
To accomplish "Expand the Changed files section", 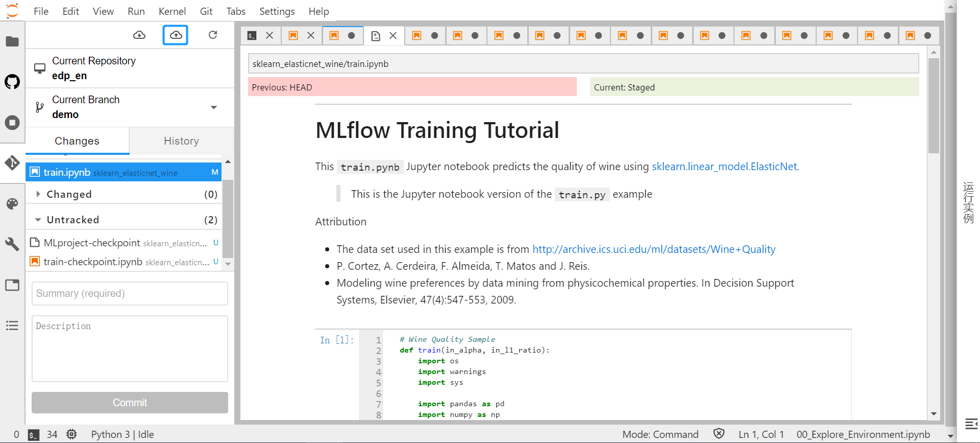I will [38, 194].
